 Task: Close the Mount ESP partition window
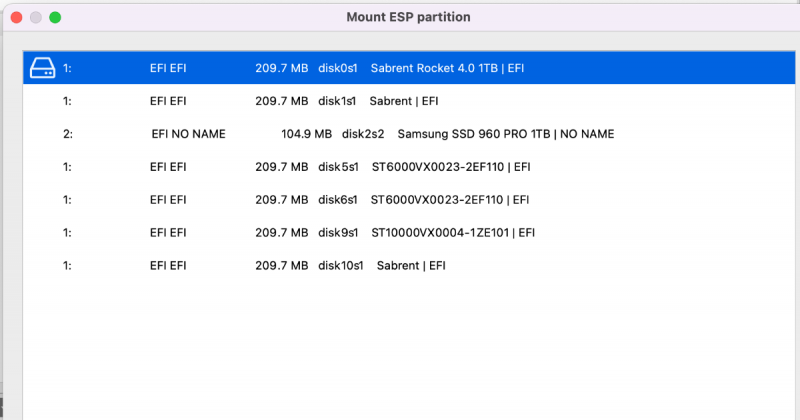17,17
